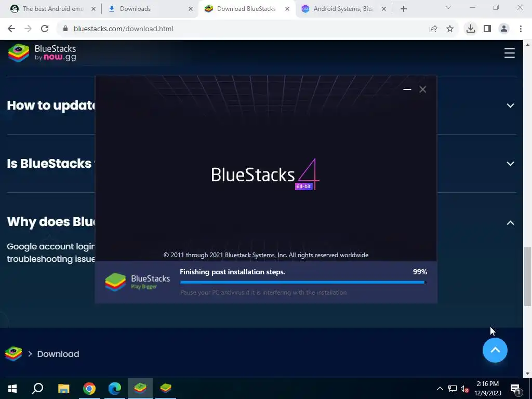Image resolution: width=532 pixels, height=399 pixels.
Task: Close the Downloads tab
Action: pos(191,9)
